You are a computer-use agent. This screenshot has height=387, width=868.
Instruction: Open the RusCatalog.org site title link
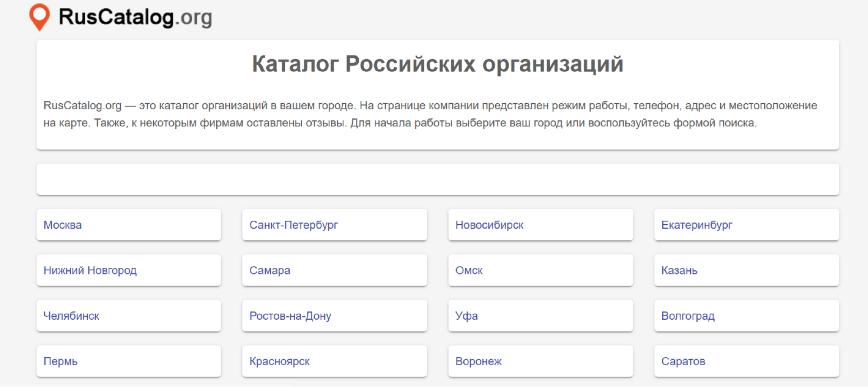(135, 17)
